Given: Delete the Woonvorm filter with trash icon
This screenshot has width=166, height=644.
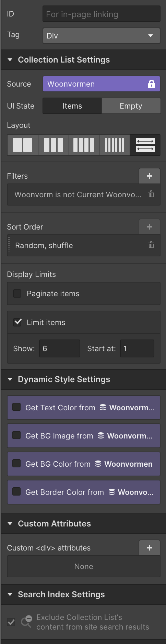Looking at the screenshot, I should point(151,194).
